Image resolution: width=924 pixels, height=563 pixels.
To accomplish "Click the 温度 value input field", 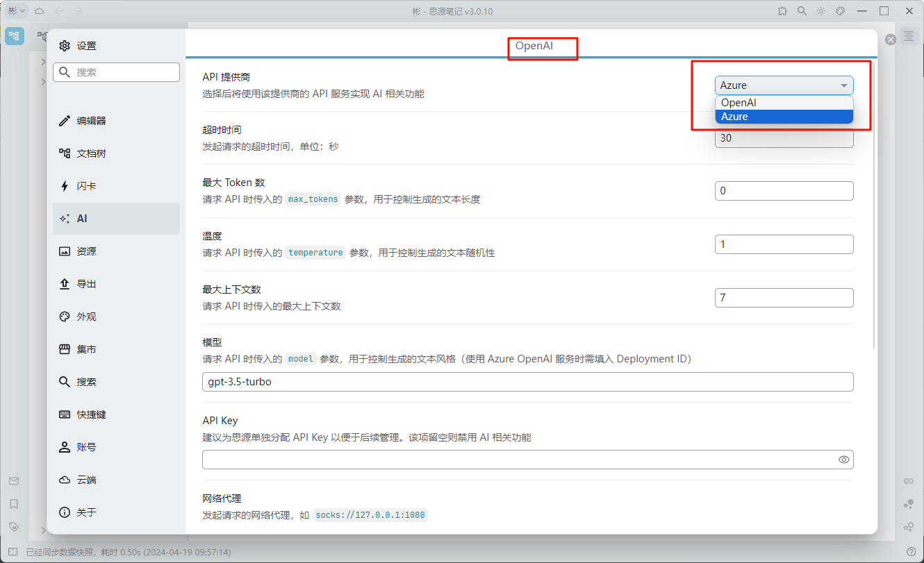I will coord(784,244).
